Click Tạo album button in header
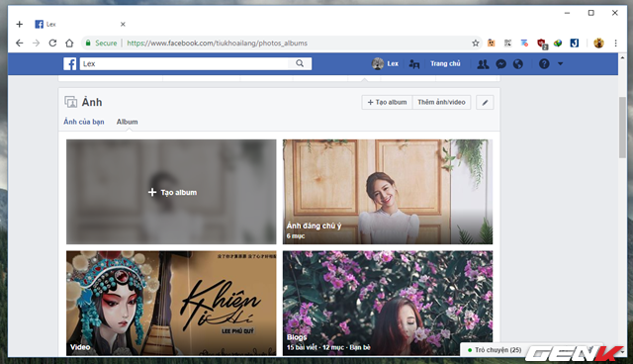 [x=387, y=102]
